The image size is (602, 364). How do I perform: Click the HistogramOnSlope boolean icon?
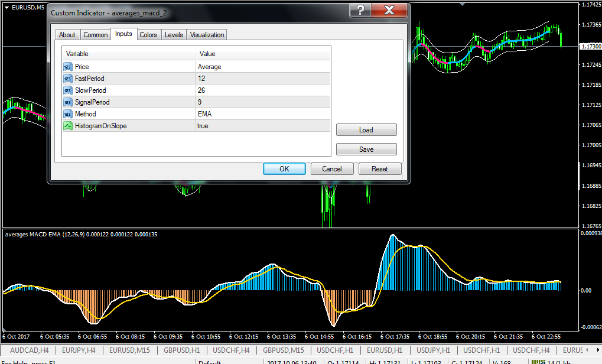(67, 126)
